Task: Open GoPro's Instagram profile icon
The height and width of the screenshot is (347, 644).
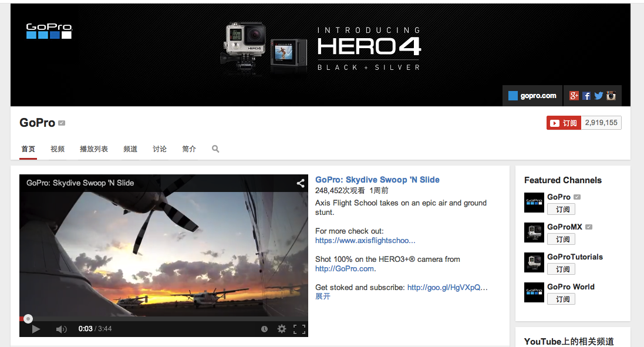Action: 611,96
